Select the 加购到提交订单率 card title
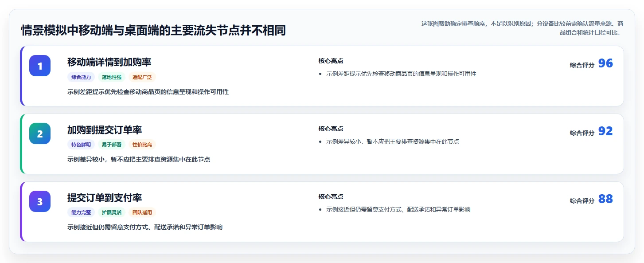Screen dimensions: 644x263 pyautogui.click(x=105, y=130)
